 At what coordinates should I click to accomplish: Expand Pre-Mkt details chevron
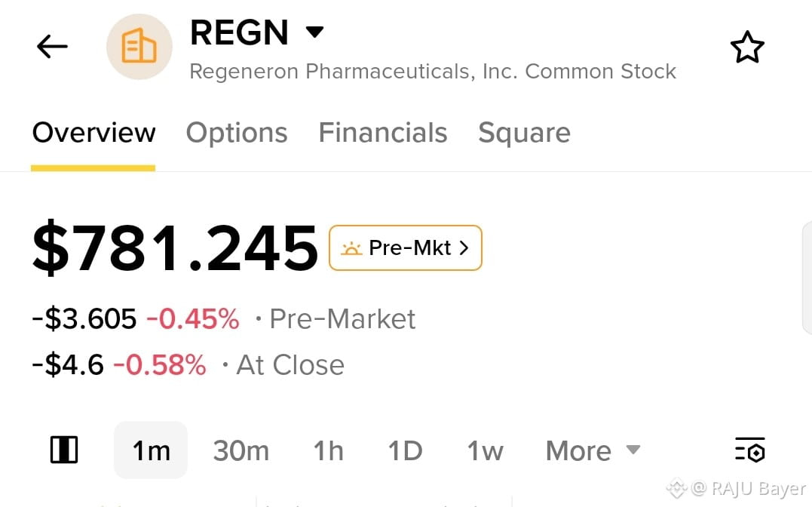(x=464, y=247)
